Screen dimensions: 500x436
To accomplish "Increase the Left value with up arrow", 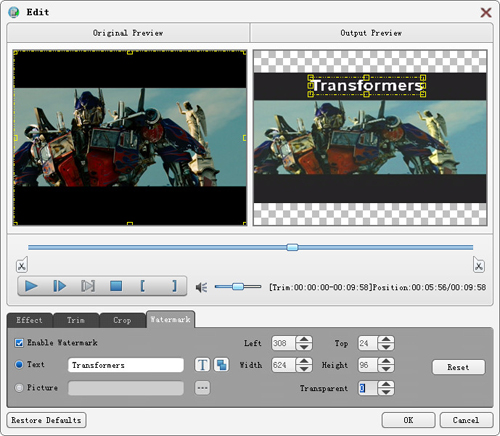I will [x=304, y=339].
